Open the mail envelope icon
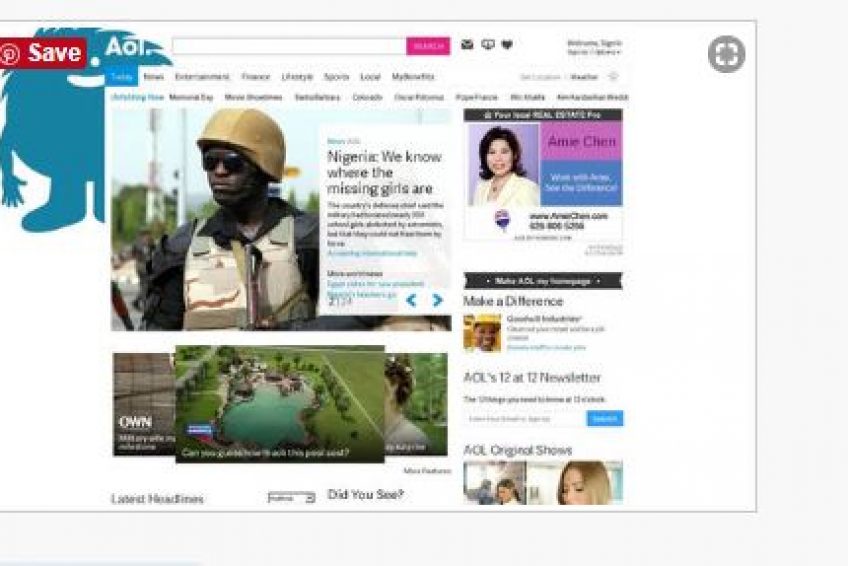Image resolution: width=848 pixels, height=566 pixels. click(467, 45)
